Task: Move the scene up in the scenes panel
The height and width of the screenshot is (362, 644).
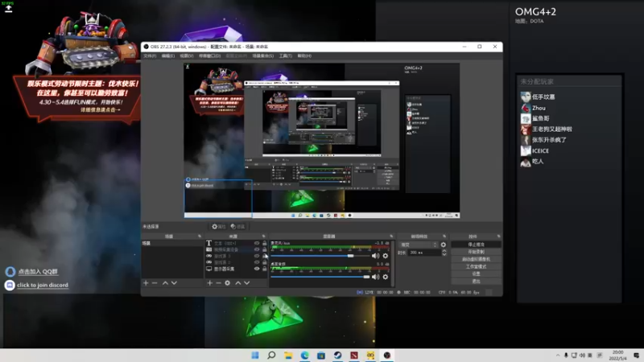Action: tap(165, 283)
